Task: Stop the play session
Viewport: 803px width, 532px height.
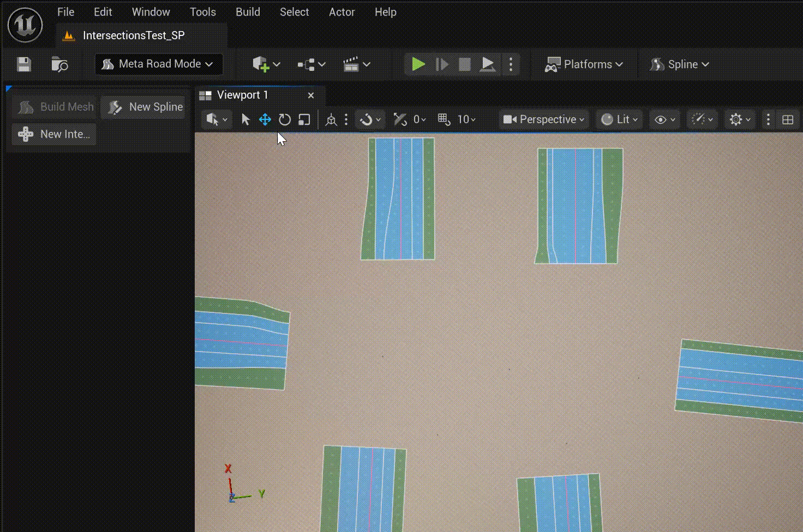Action: click(x=465, y=64)
